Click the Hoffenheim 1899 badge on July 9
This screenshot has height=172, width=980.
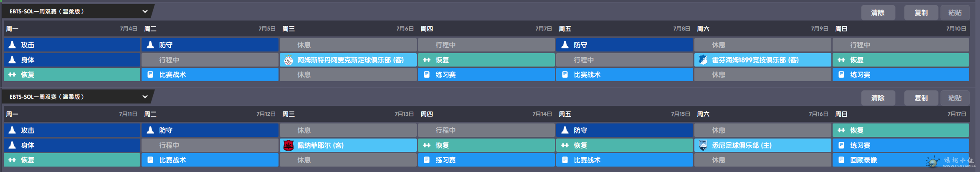703,60
